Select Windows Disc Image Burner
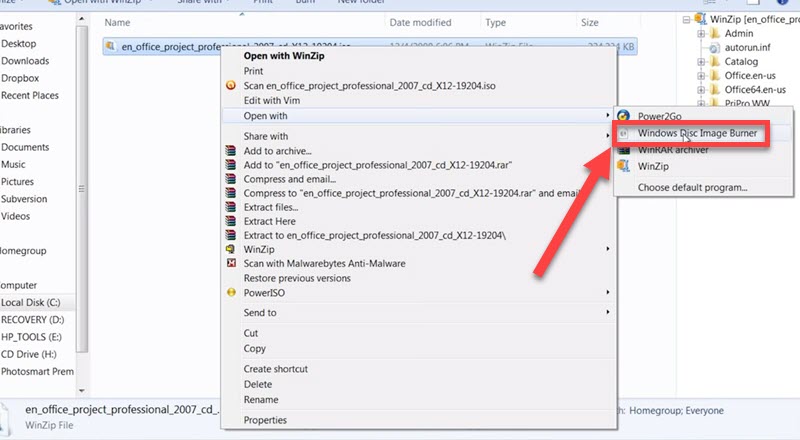 coord(697,133)
